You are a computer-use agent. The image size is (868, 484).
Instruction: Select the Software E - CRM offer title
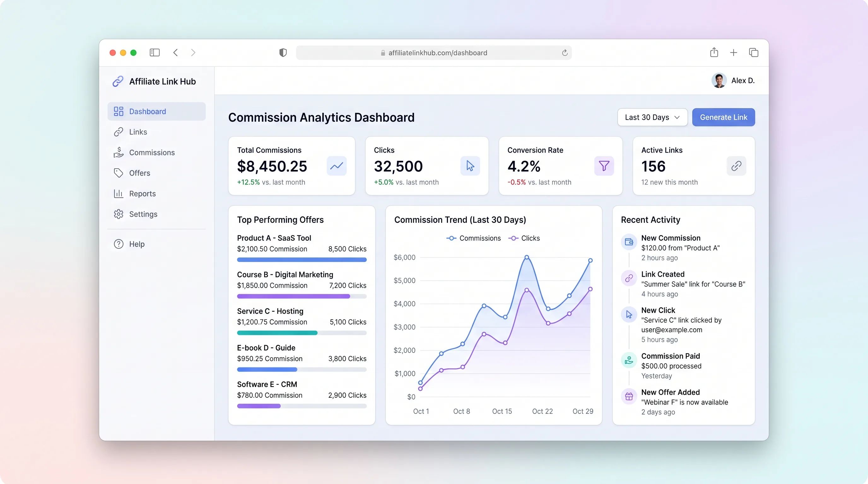click(267, 384)
